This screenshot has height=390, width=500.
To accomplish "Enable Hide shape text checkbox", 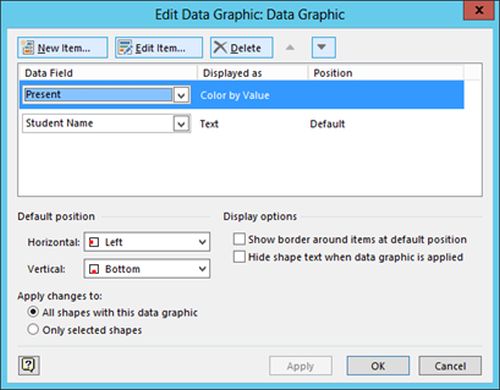I will (239, 257).
